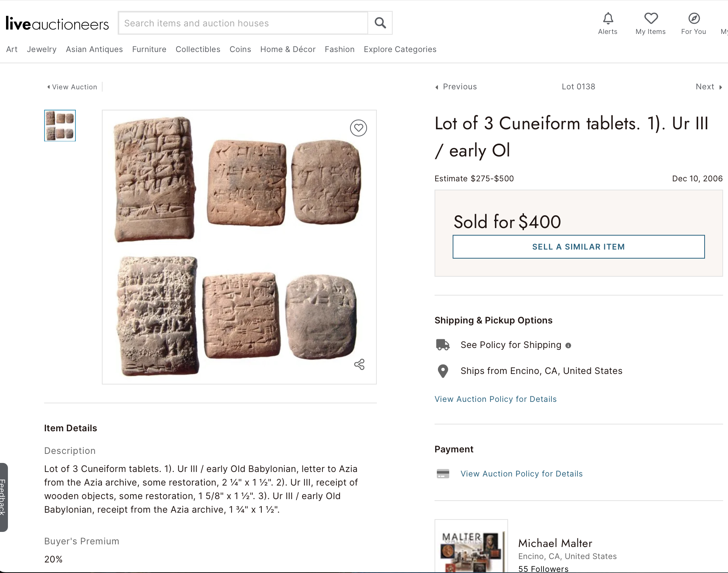Screen dimensions: 728x573
Task: Open My Items heart icon
Action: [651, 18]
